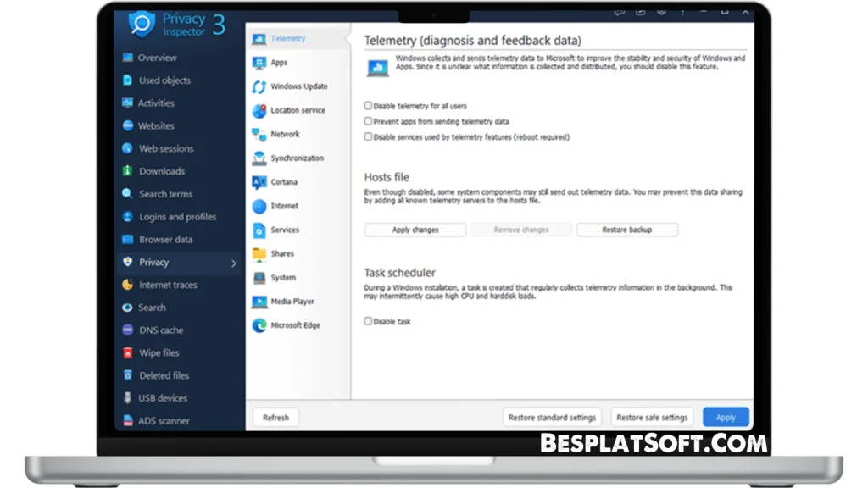Click the Shares icon
868x488 pixels.
[x=259, y=253]
